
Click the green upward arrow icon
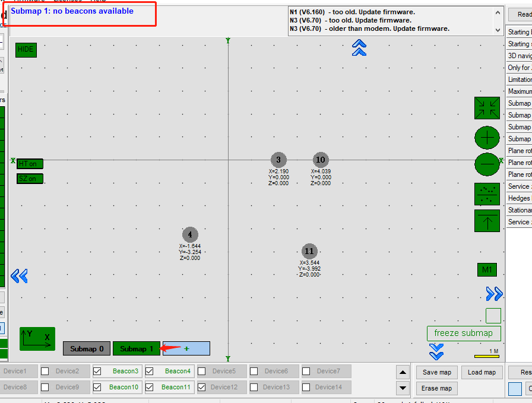[x=487, y=221]
